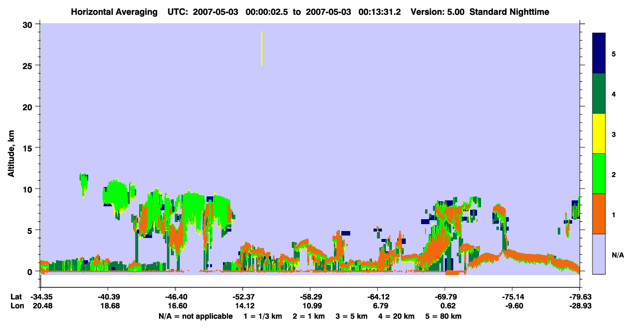Image resolution: width=644 pixels, height=330 pixels.
Task: Click the '1 = 1/3 km' legend note
Action: [262, 316]
